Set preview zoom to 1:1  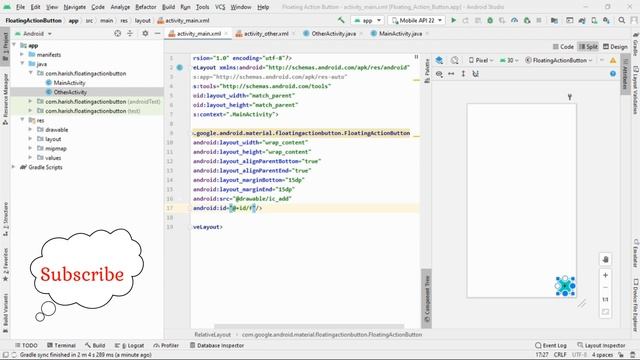pos(605,299)
